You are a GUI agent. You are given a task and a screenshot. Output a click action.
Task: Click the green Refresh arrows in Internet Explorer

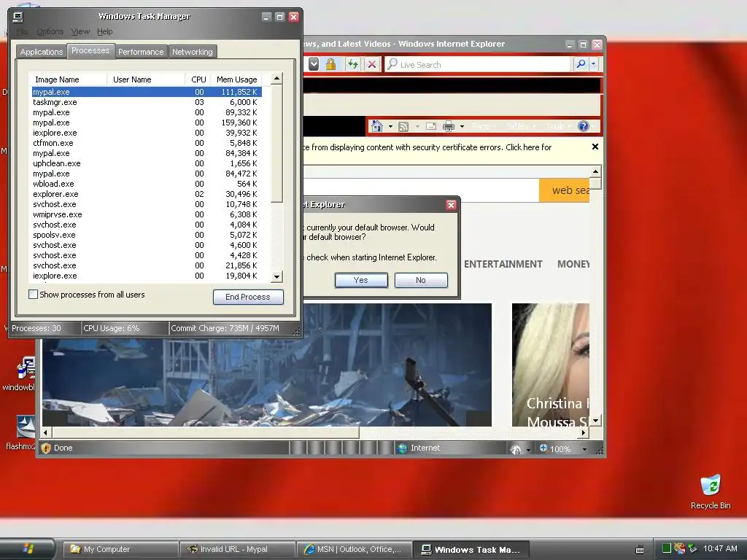tap(352, 64)
